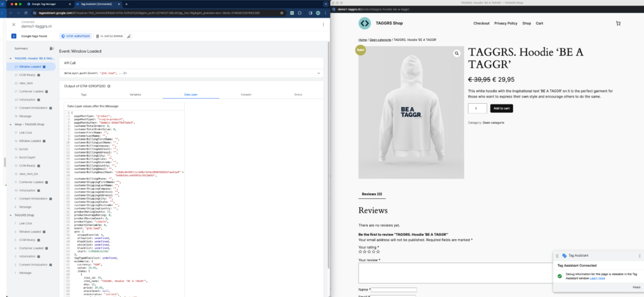Open the Reviews (0) tab
Screen dimensions: 644x297
(x=372, y=194)
